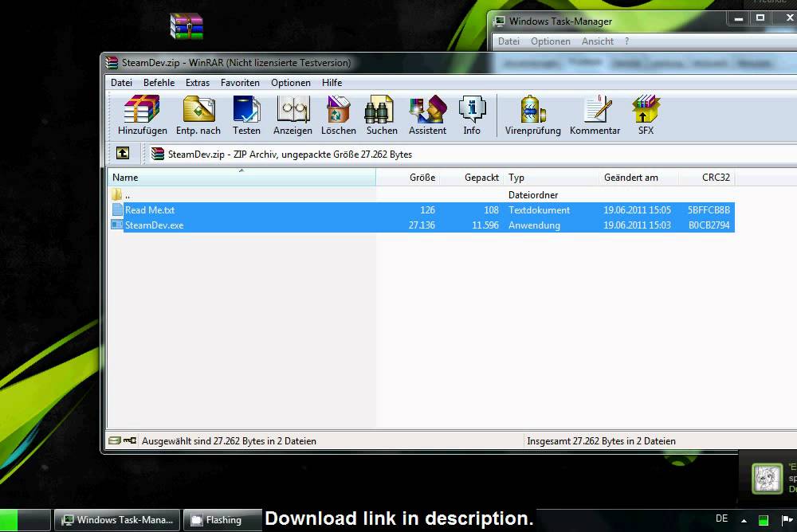Click the WinRAR desktop shortcut icon

[x=186, y=26]
